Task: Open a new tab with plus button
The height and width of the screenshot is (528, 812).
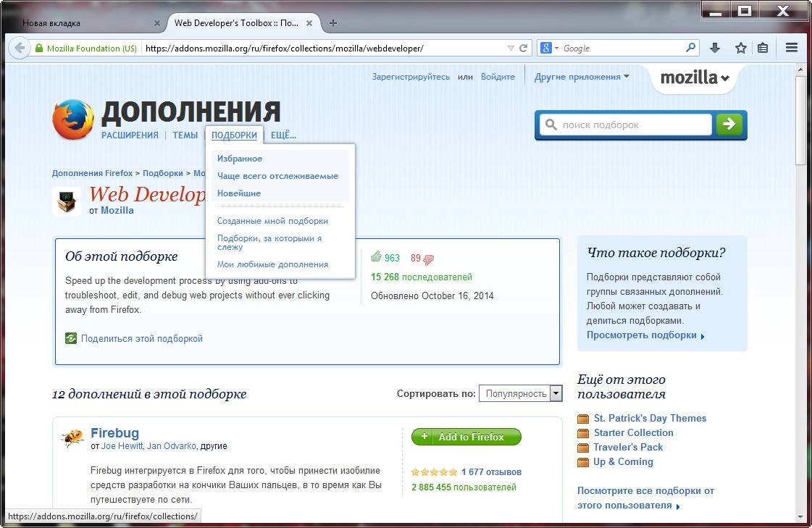Action: point(333,22)
